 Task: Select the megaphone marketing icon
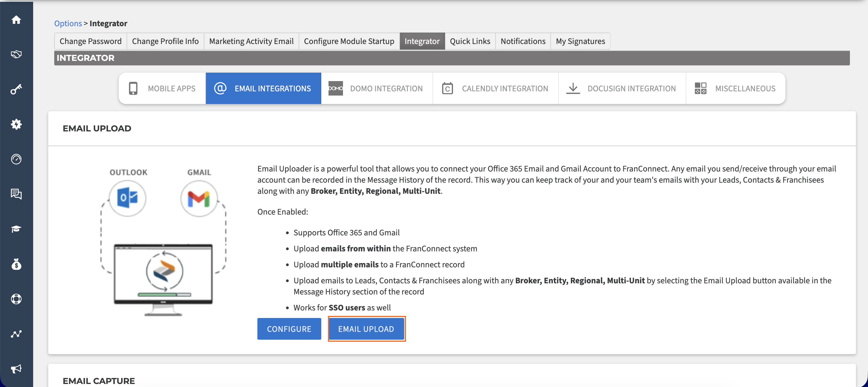tap(16, 369)
